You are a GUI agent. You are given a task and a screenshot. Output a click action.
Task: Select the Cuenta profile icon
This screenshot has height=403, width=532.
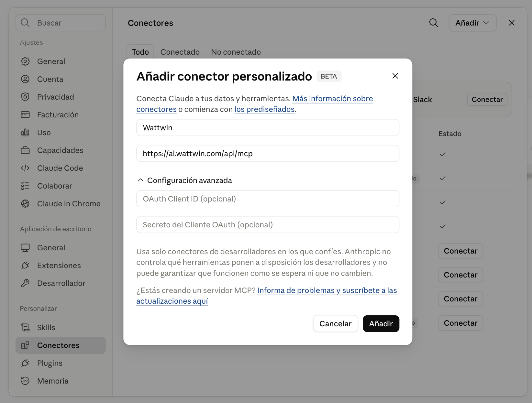point(25,79)
